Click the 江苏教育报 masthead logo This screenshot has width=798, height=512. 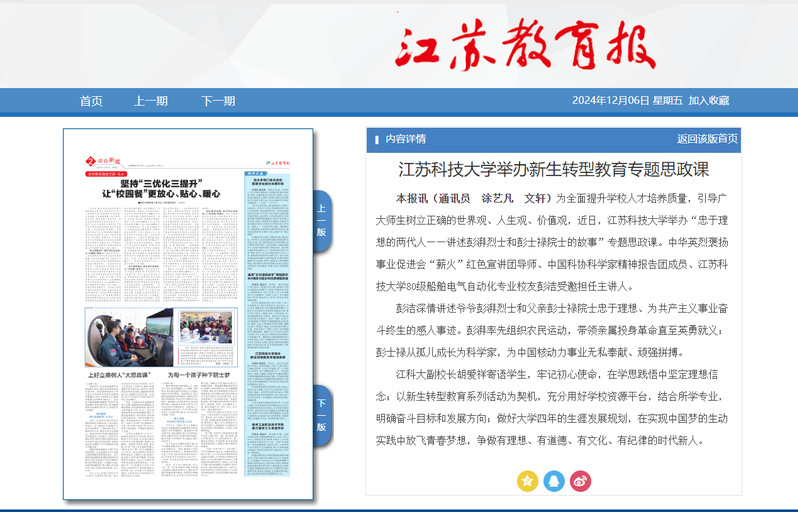524,45
